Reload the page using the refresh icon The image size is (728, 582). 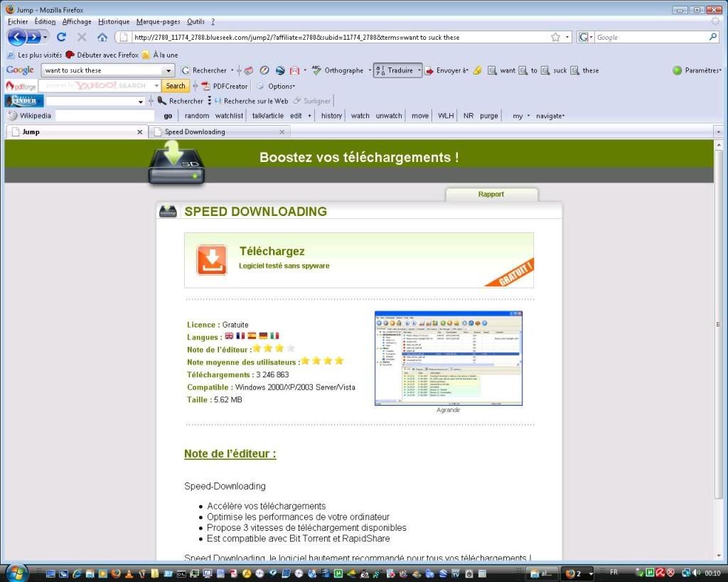61,37
